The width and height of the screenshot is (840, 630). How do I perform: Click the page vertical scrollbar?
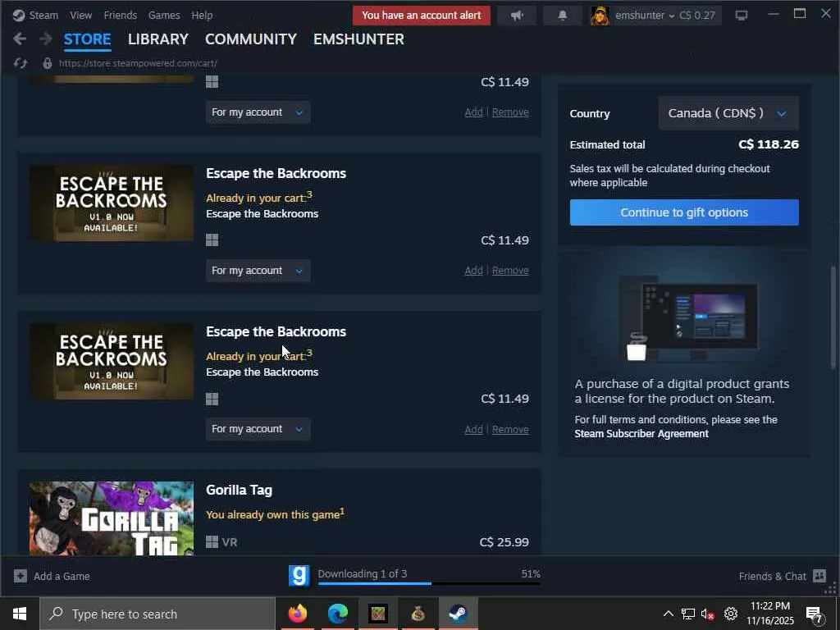[833, 317]
